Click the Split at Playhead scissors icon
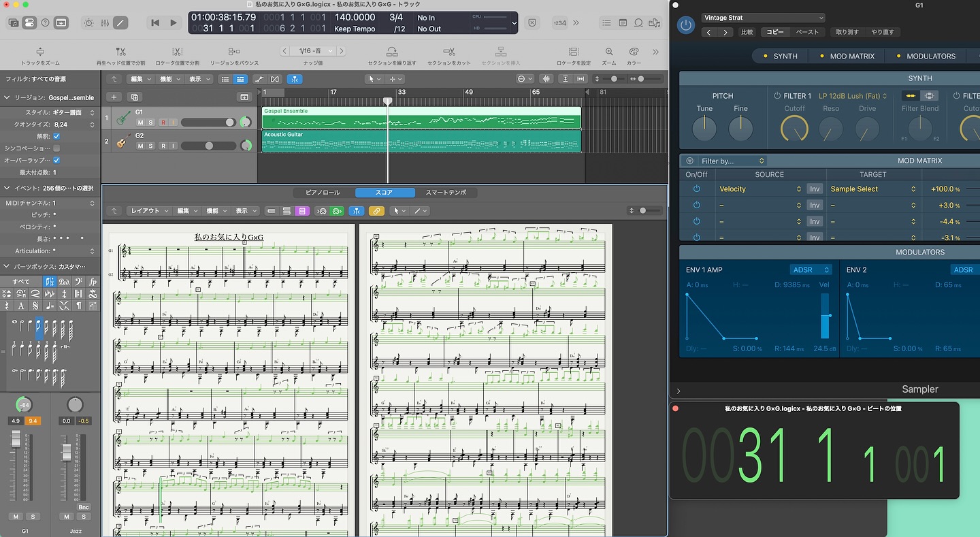The image size is (980, 537). [120, 52]
